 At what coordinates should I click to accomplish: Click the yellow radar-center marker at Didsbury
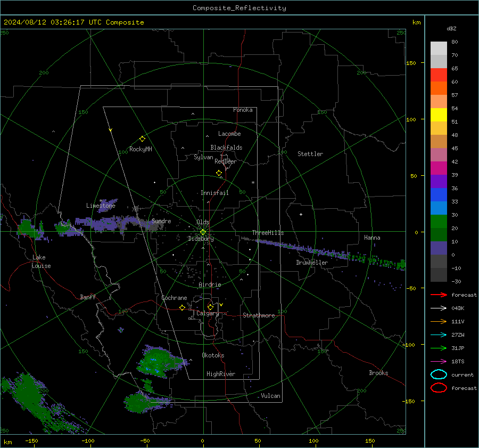(203, 232)
